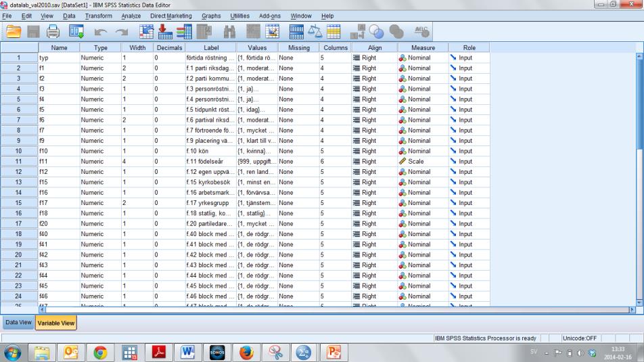Open Values cell for variable f10
Viewport: 644px width, 362px height.
point(257,151)
